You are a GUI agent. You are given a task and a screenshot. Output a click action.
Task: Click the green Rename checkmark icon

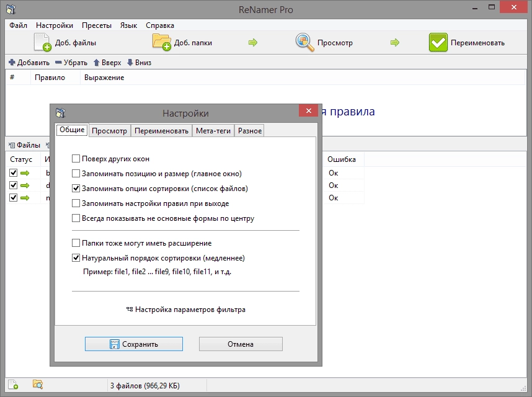coord(438,42)
